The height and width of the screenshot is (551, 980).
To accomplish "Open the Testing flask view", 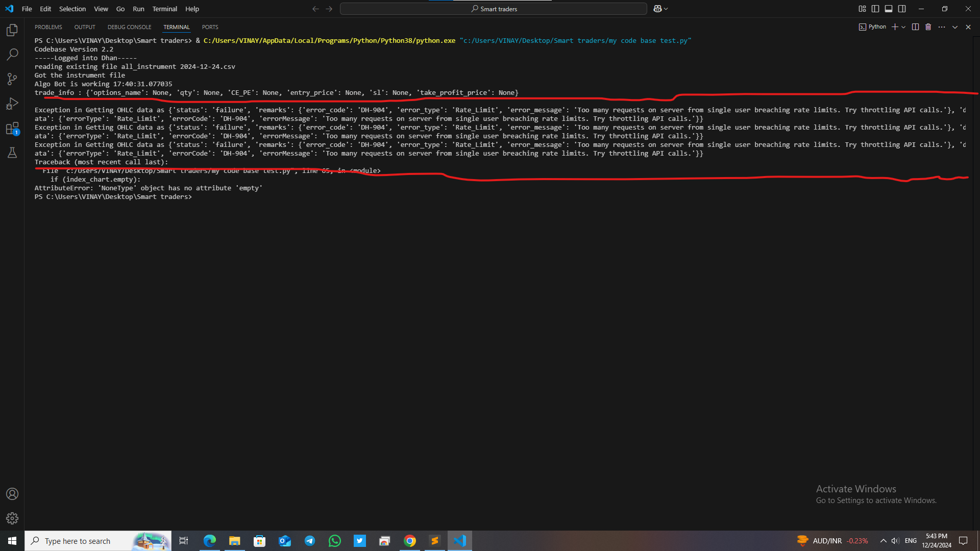I will click(12, 153).
